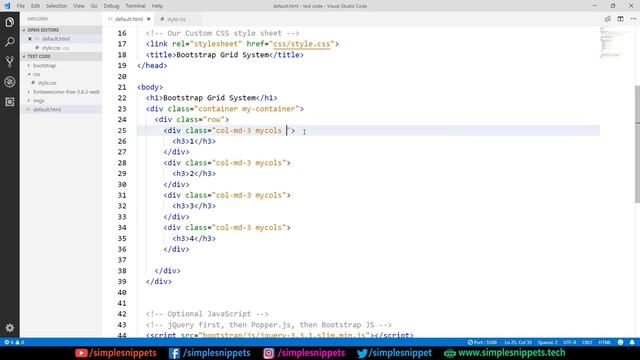Click the VS Code logo in title bar
This screenshot has height=360, width=640.
point(7,6)
